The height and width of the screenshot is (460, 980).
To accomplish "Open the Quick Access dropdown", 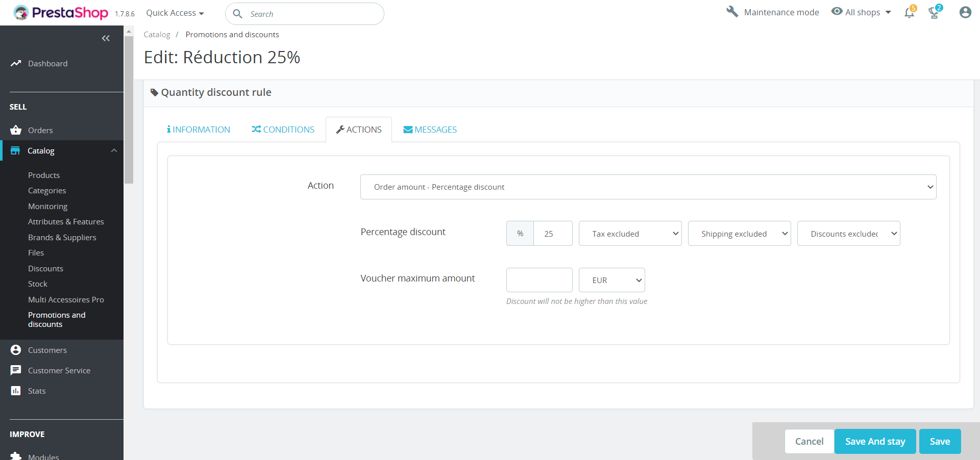I will 175,13.
